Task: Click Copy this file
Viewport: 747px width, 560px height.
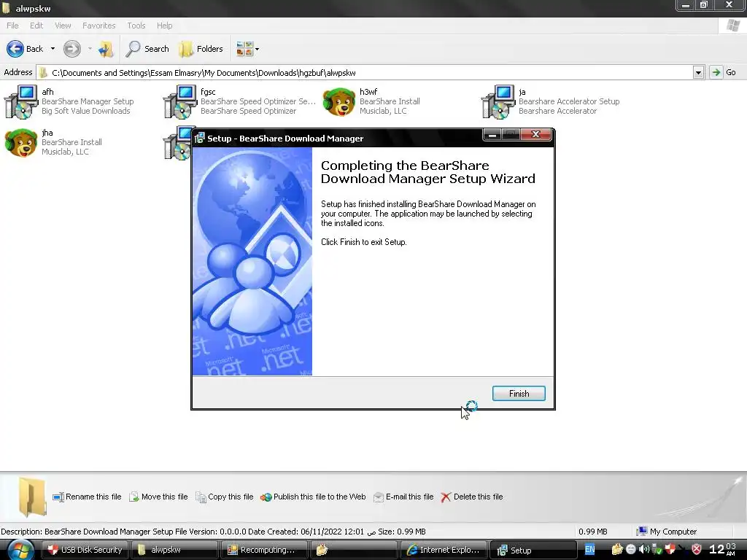Action: pos(225,497)
